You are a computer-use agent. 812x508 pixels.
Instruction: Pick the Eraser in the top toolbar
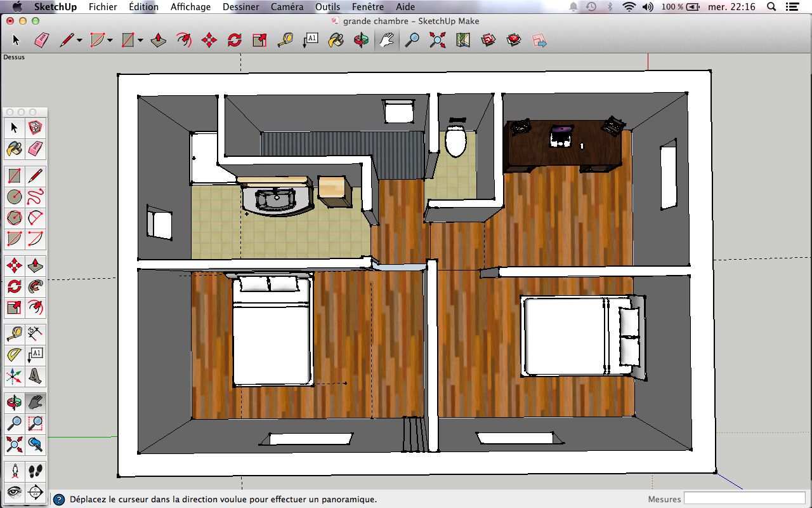tap(41, 41)
